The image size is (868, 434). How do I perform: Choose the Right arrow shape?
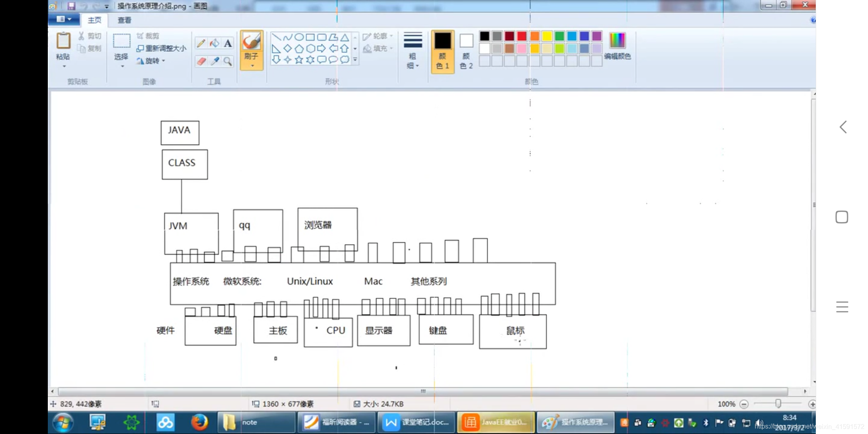click(x=321, y=49)
